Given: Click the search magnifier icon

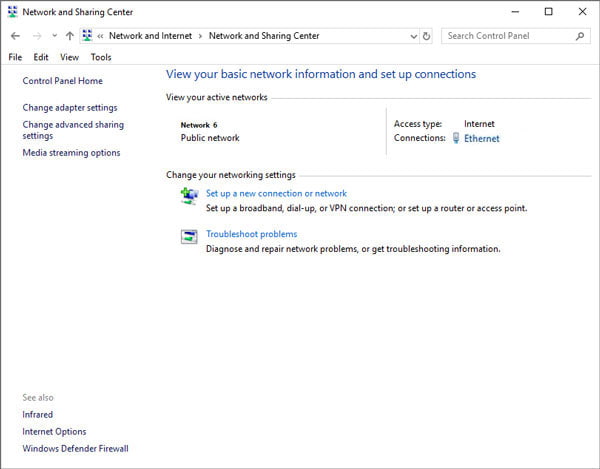Looking at the screenshot, I should (580, 36).
